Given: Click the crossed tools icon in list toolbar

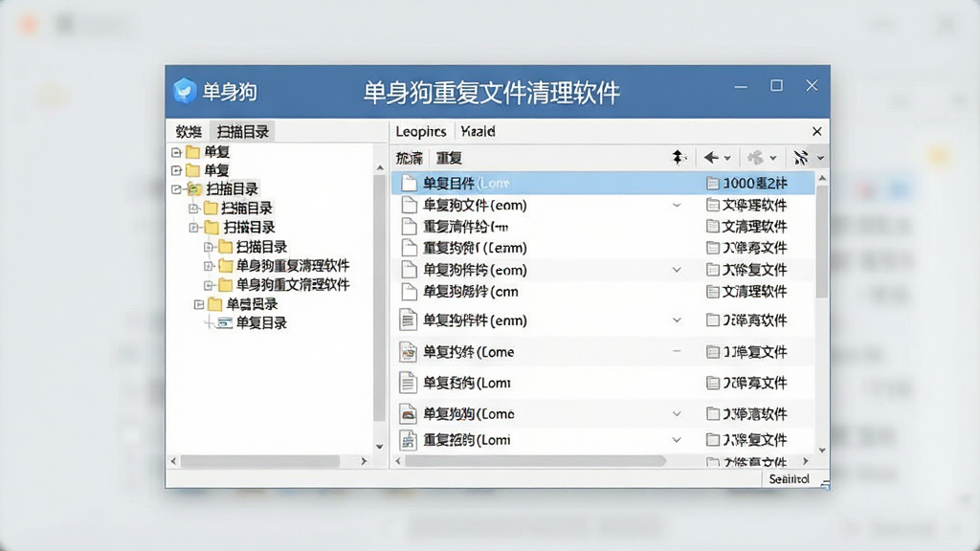Looking at the screenshot, I should [x=801, y=158].
